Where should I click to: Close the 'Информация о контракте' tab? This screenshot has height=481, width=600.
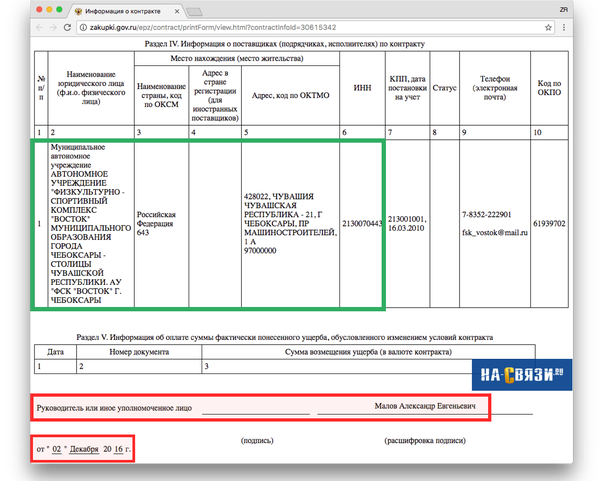coord(176,10)
